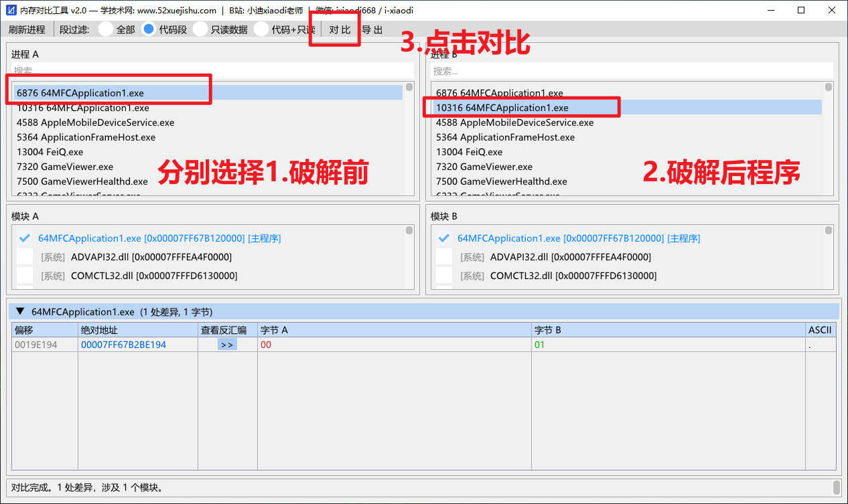Maximize the memory compare tool window
This screenshot has height=504, width=848.
pyautogui.click(x=801, y=10)
